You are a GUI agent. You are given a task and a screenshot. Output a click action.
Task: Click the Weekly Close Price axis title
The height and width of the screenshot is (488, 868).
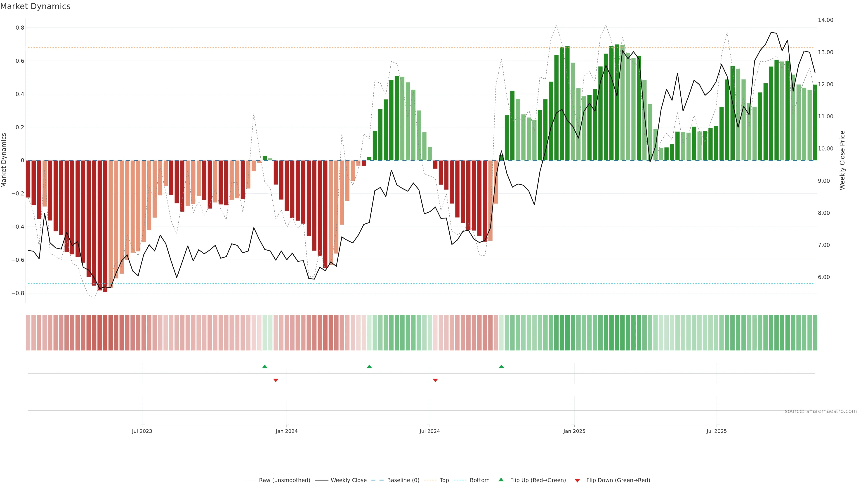pos(842,160)
